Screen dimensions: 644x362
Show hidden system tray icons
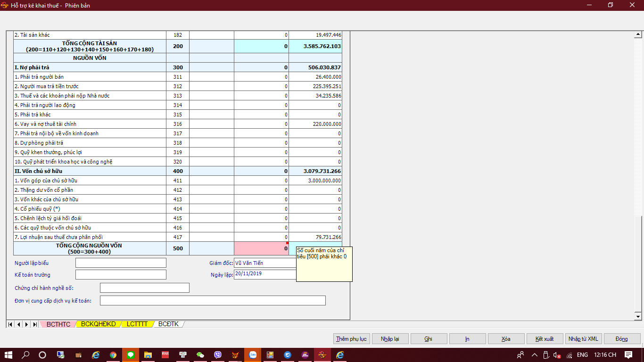pyautogui.click(x=534, y=355)
